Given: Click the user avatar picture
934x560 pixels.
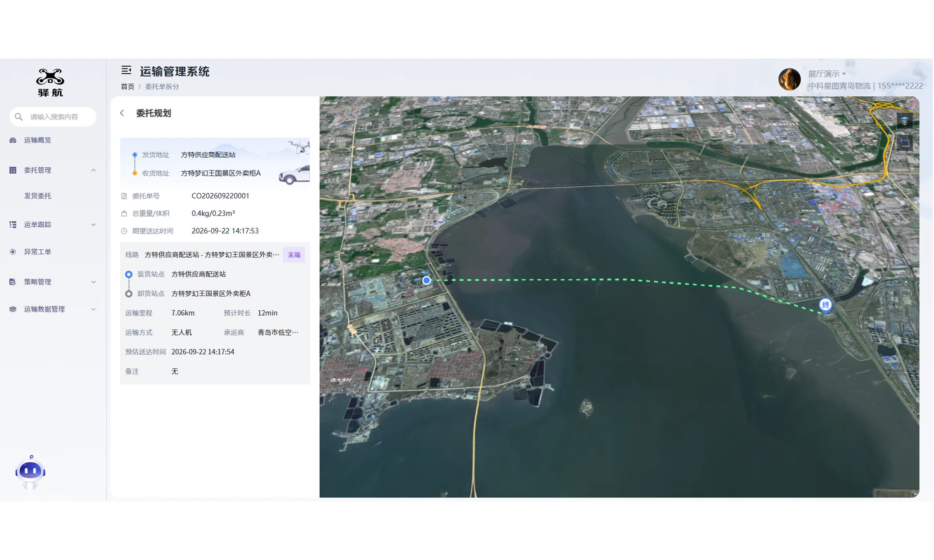Looking at the screenshot, I should click(x=789, y=79).
